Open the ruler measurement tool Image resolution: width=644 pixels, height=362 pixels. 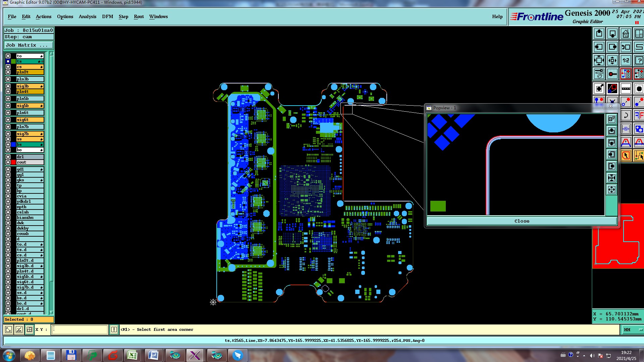pos(626,89)
